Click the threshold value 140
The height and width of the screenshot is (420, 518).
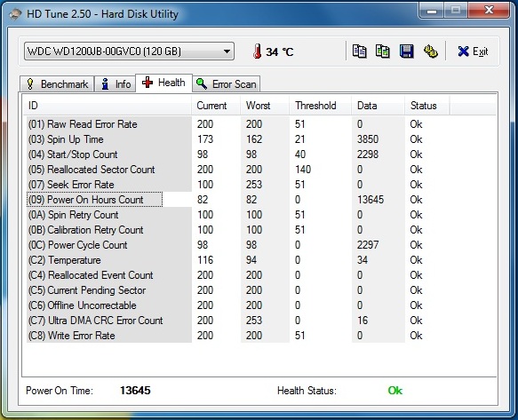click(303, 170)
